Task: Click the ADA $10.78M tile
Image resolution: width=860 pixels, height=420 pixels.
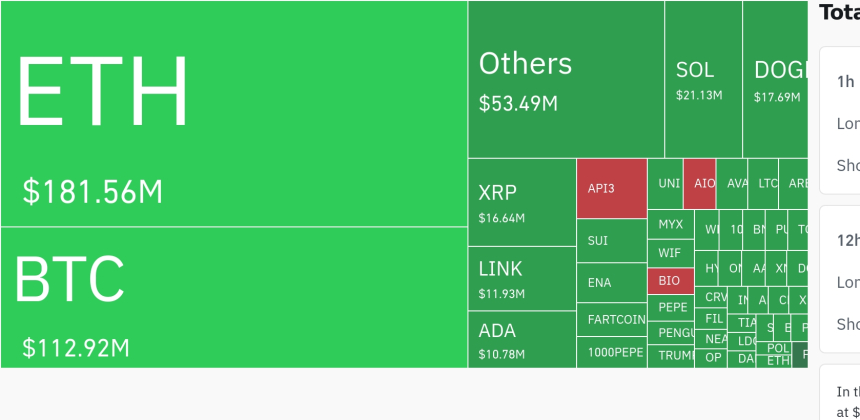Action: [521, 339]
